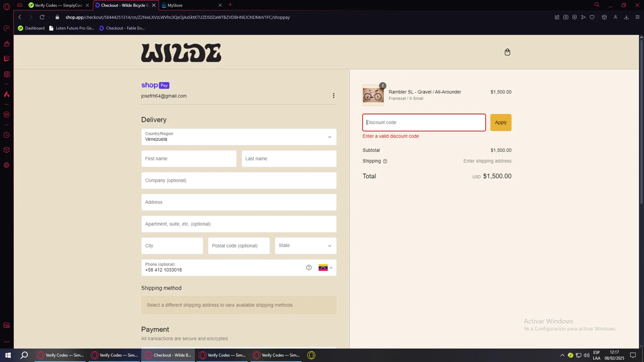Open the State dropdown

(x=305, y=246)
